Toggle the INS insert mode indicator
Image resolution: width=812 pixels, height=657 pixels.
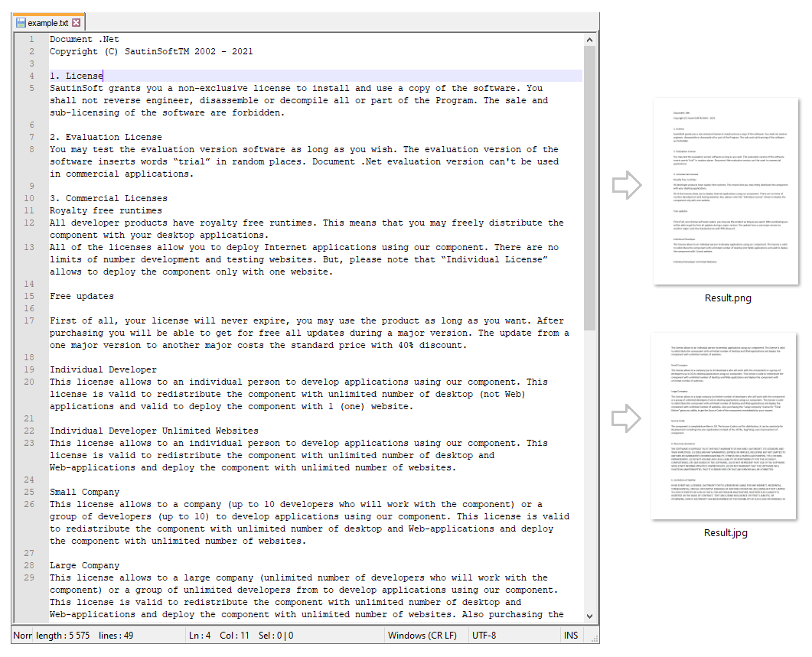(571, 636)
